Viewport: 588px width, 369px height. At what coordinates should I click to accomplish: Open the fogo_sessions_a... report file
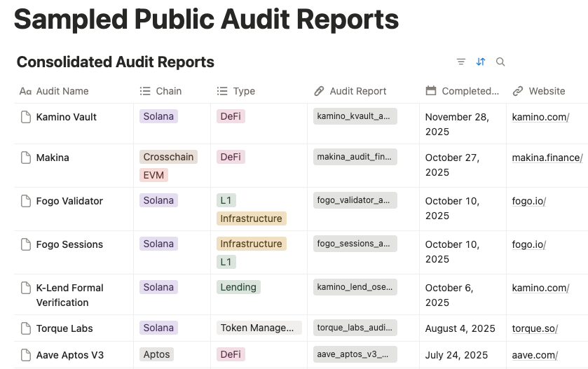(x=355, y=244)
